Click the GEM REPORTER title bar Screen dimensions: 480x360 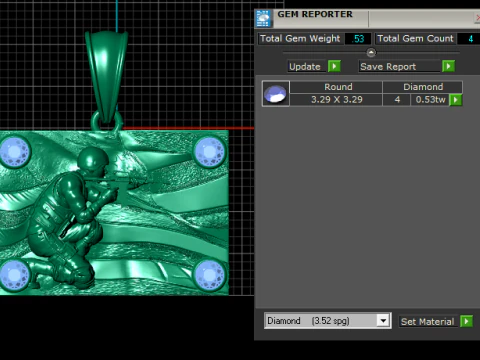coord(367,18)
